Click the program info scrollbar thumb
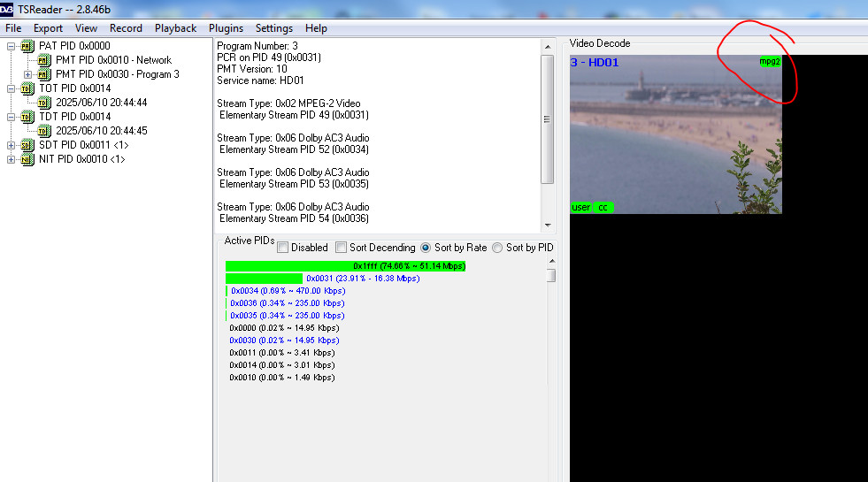 [x=548, y=119]
